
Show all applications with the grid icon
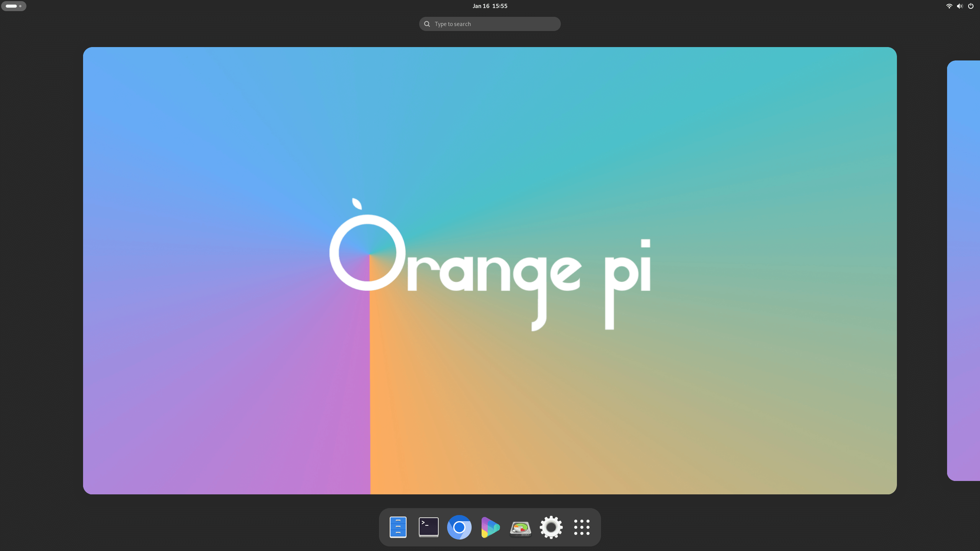[x=581, y=527]
